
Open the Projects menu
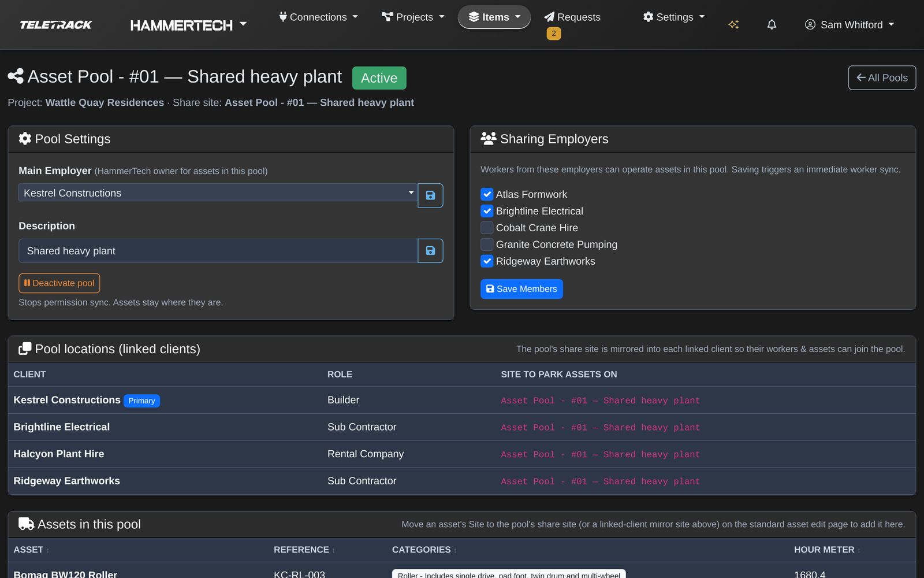pos(413,17)
